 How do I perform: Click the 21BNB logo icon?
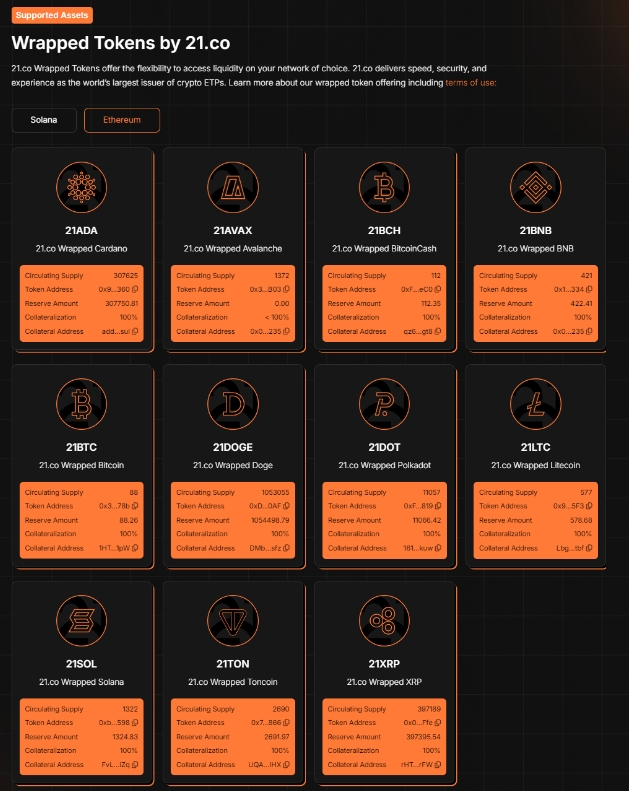tap(535, 187)
